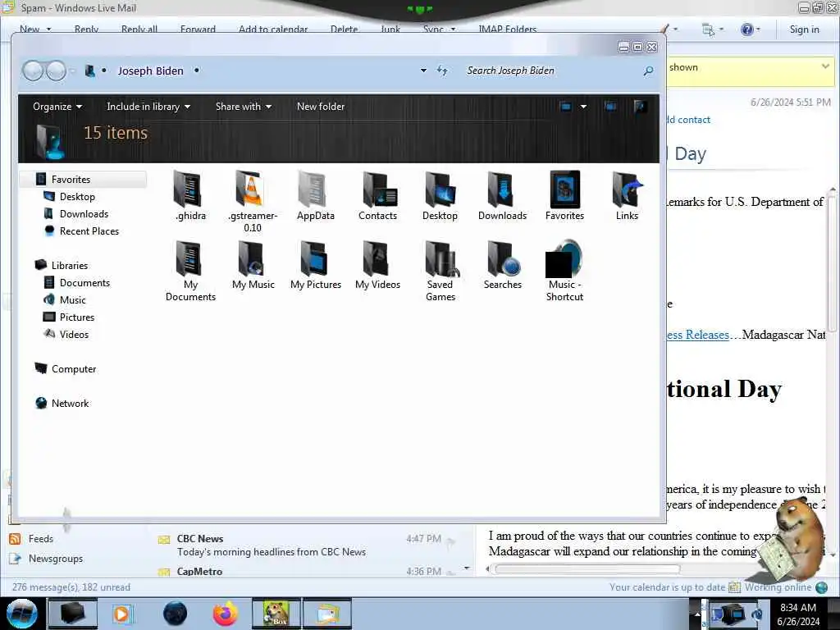
Task: Open the Share with dropdown
Action: [x=243, y=107]
